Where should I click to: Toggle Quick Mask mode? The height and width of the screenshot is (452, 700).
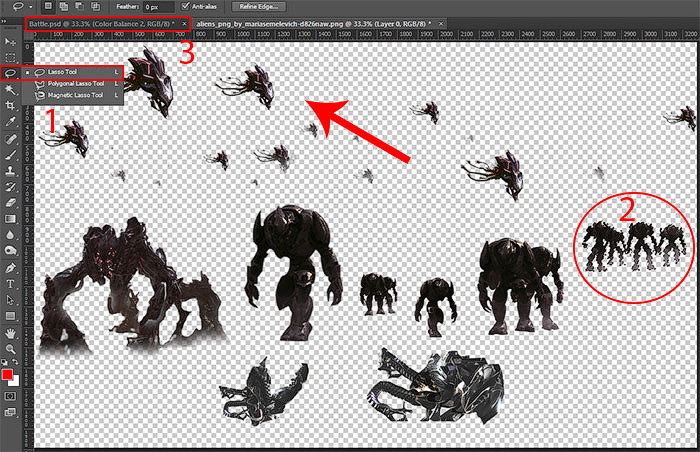(10, 396)
